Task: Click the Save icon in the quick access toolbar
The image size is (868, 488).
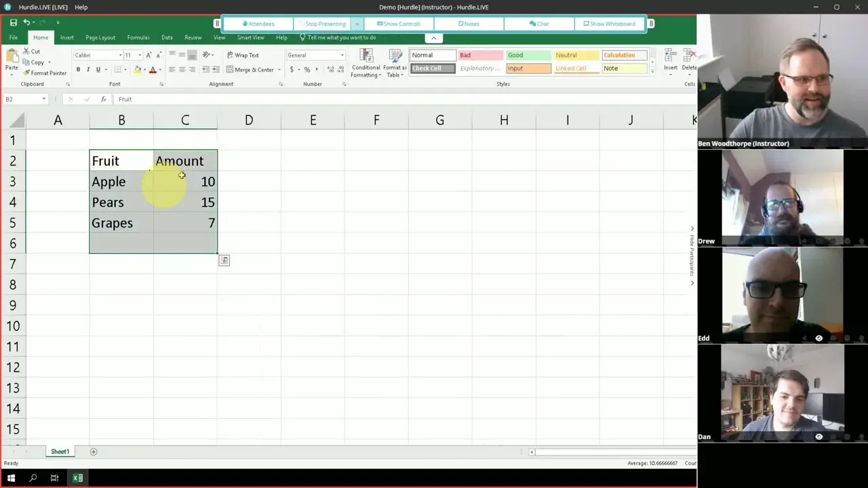Action: 13,22
